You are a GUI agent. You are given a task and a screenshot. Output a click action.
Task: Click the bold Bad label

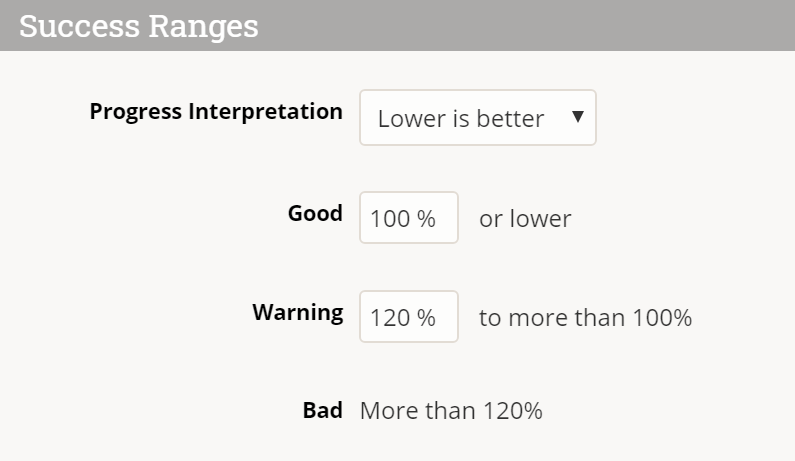(322, 410)
